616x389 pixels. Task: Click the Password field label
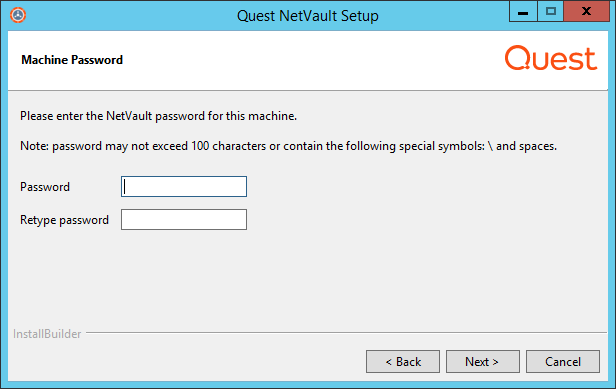coord(45,187)
